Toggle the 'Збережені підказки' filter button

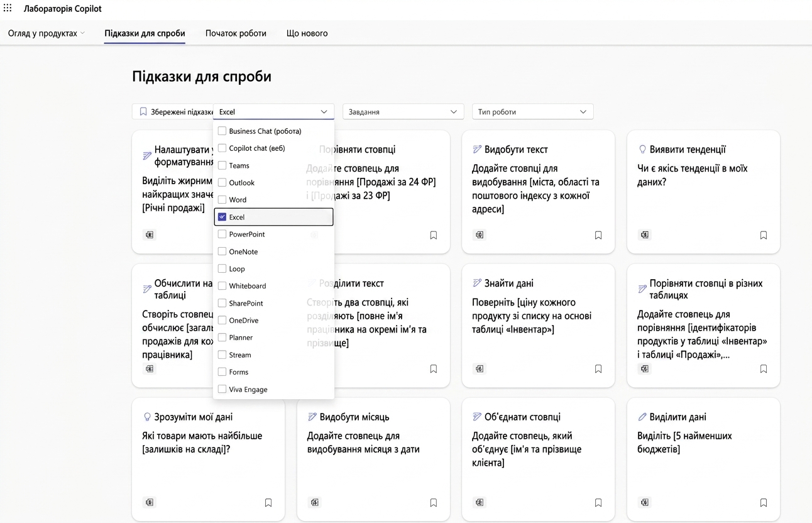point(173,112)
